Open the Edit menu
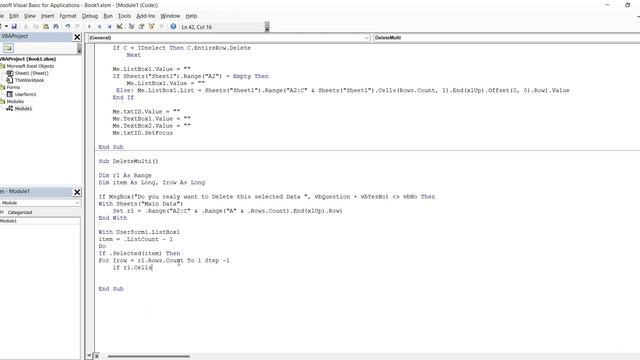This screenshot has height=360, width=640. [14, 16]
